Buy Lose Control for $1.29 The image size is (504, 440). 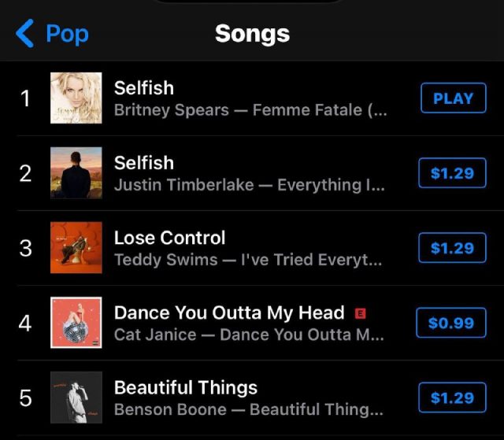click(x=452, y=248)
